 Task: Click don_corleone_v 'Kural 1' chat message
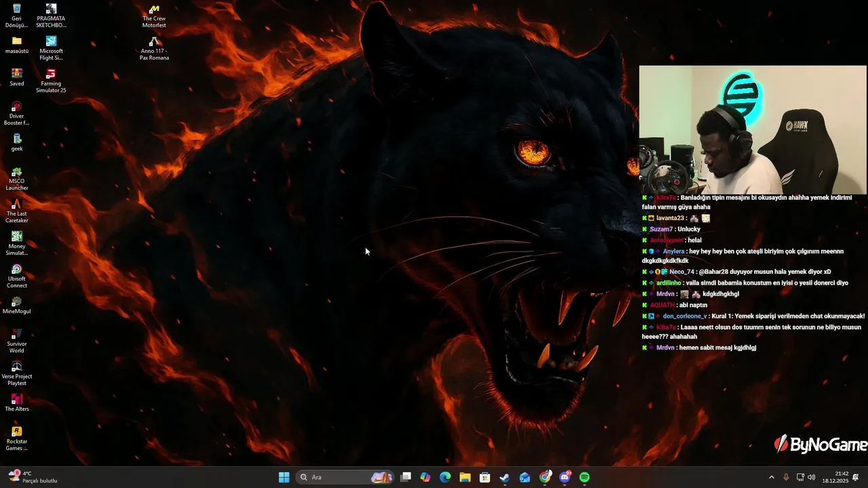[x=753, y=316]
